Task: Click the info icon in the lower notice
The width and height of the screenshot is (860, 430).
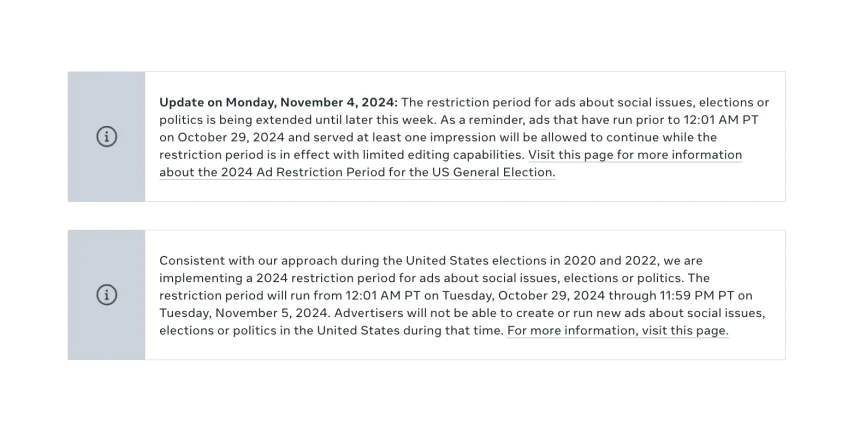Action: tap(106, 295)
